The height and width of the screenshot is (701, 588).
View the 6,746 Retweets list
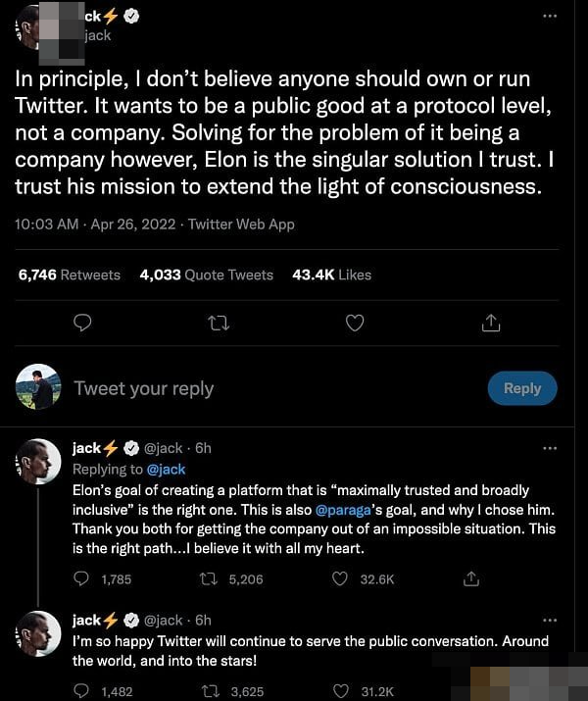click(70, 275)
